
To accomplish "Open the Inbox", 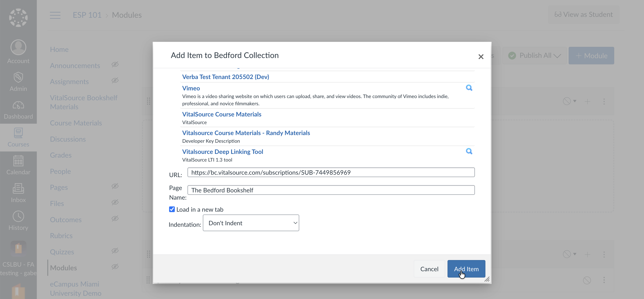I will coord(18,193).
